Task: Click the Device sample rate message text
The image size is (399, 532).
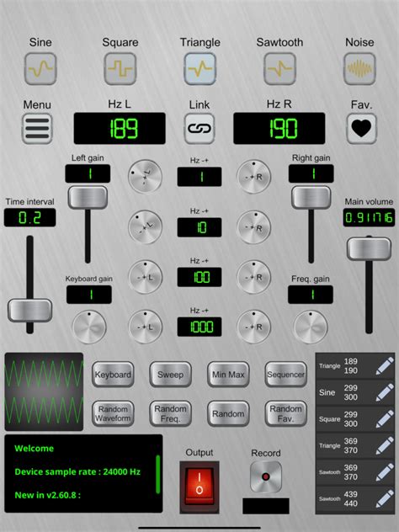Action: [77, 471]
